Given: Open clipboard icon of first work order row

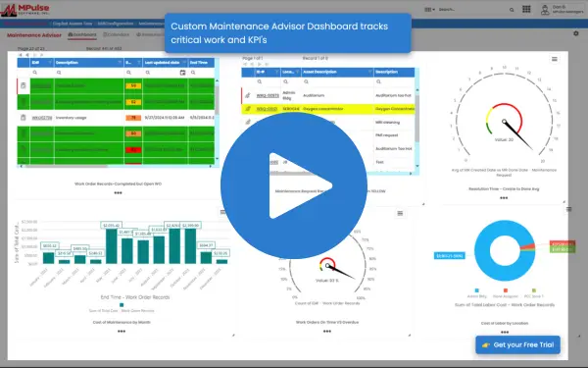Looking at the screenshot, I should [x=24, y=86].
